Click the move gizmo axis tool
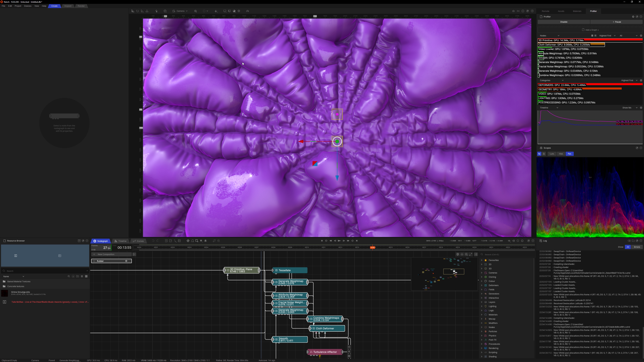This screenshot has width=644, height=362. (x=133, y=11)
